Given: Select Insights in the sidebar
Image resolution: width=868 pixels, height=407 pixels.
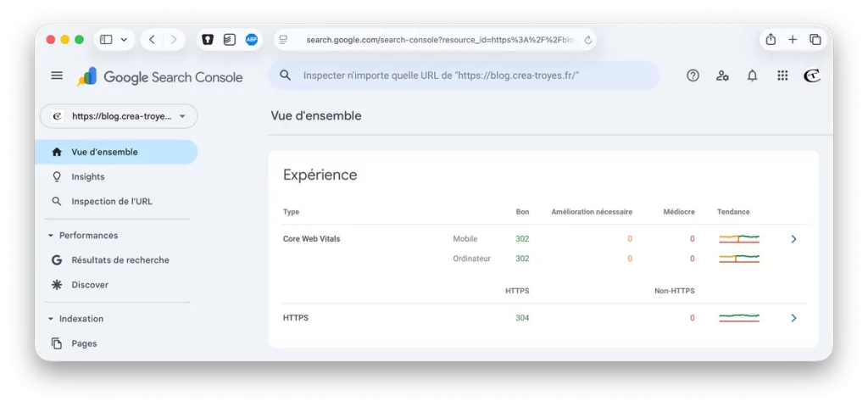Looking at the screenshot, I should coord(88,177).
